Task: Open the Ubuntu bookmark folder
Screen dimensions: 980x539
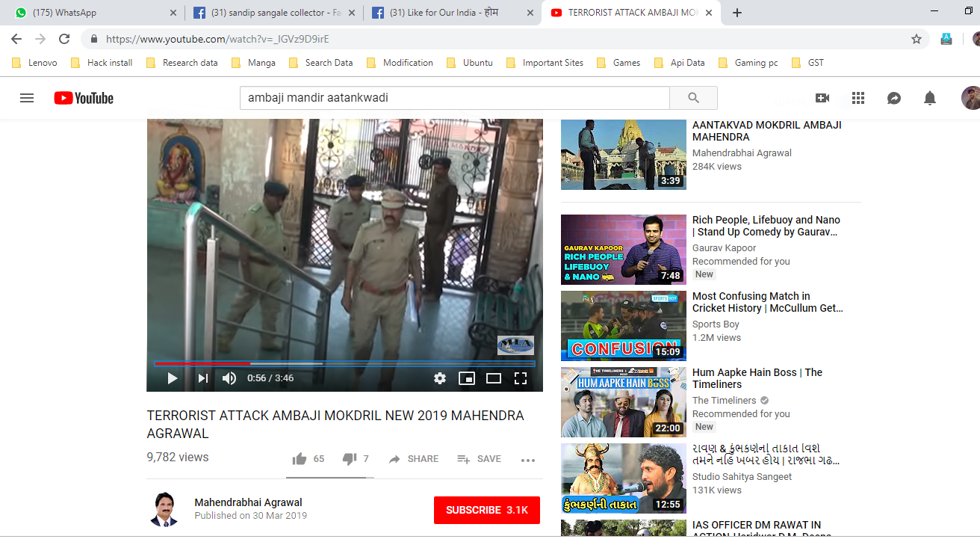Action: pyautogui.click(x=470, y=63)
